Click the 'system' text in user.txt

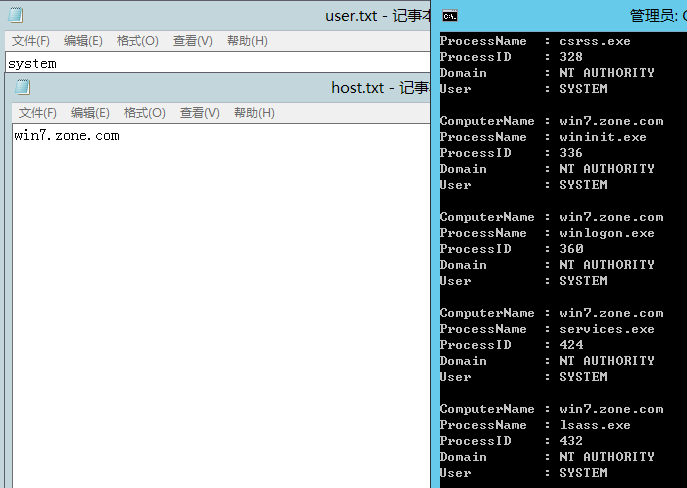coord(32,63)
